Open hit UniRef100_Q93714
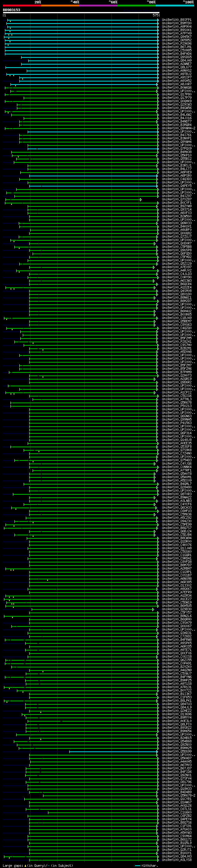 pos(176,210)
